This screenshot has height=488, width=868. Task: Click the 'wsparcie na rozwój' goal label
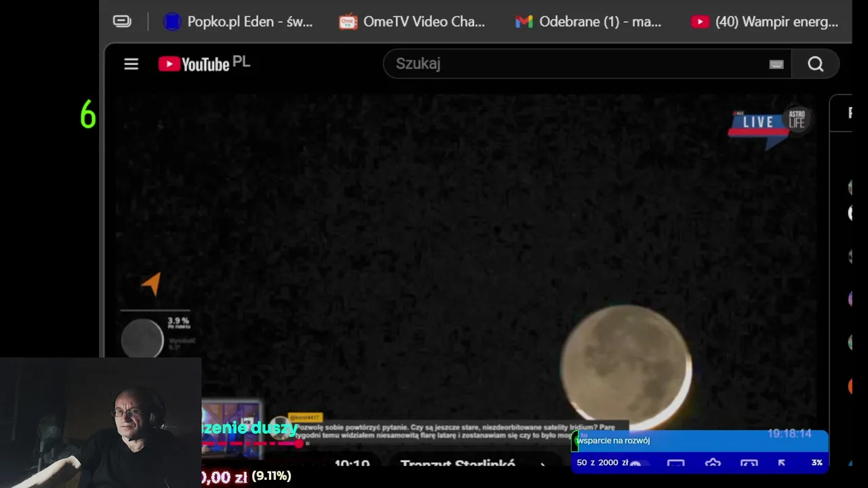coord(613,441)
